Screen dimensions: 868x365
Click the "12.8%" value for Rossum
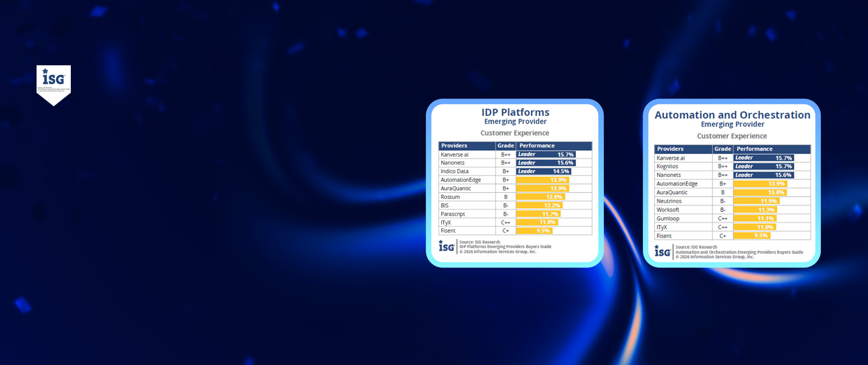555,197
